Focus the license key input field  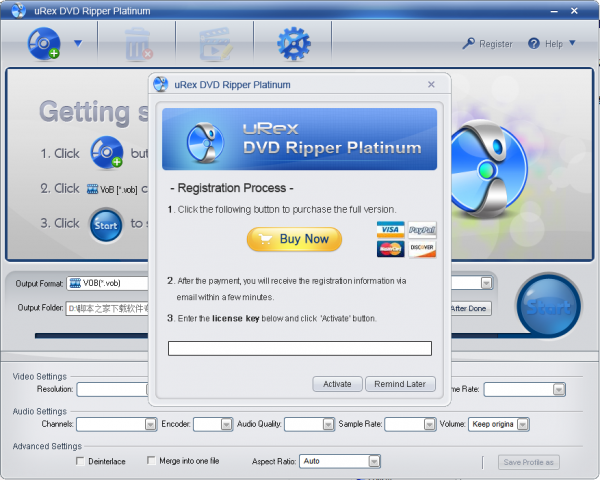pyautogui.click(x=300, y=348)
